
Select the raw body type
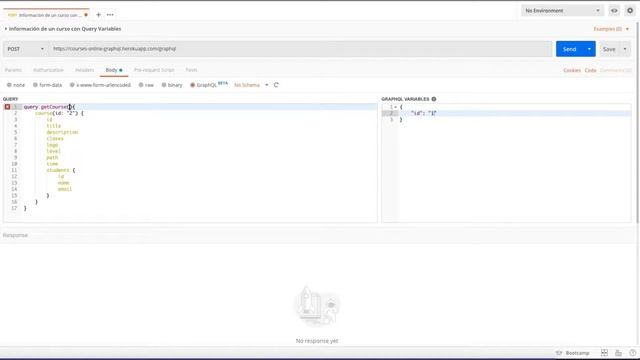click(146, 85)
